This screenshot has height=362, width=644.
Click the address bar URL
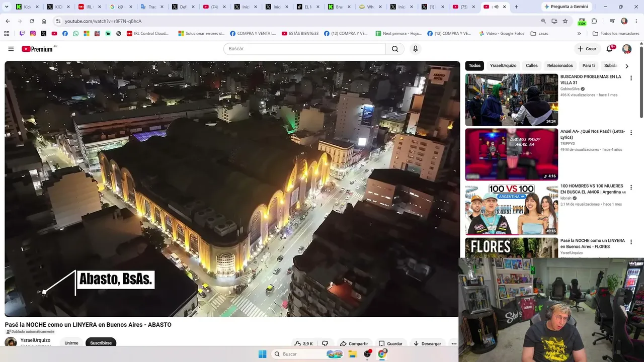(103, 21)
